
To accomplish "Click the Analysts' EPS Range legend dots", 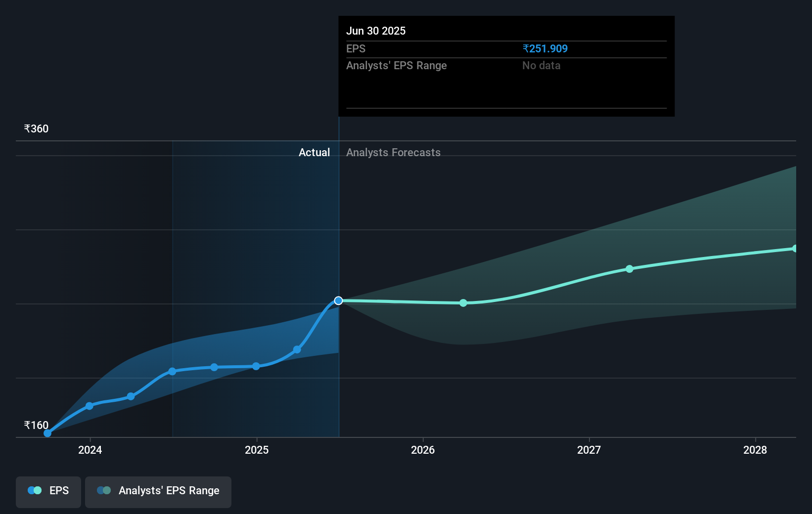I will 103,490.
